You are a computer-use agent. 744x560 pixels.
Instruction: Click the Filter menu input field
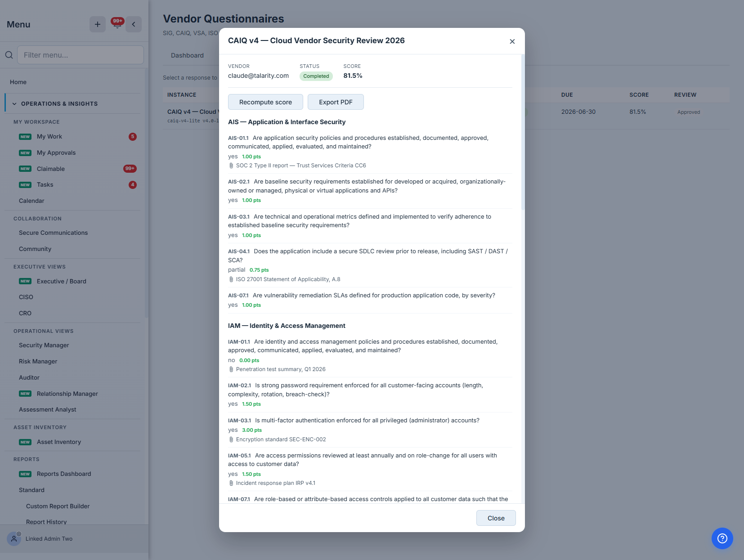pos(81,55)
